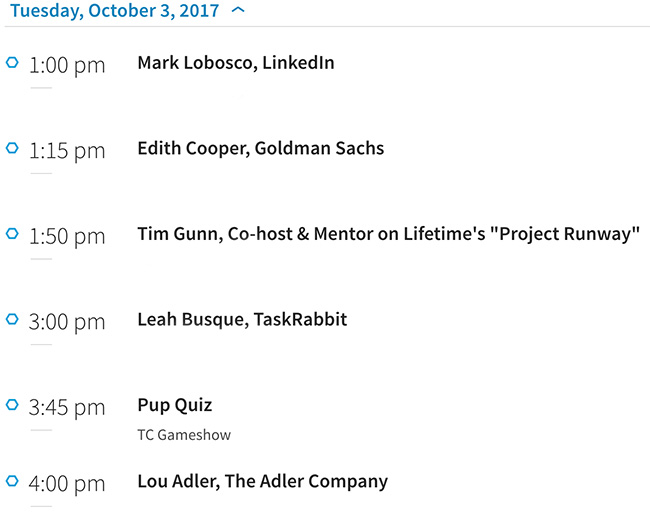Image resolution: width=650 pixels, height=532 pixels.
Task: Open the Leah Busque, TaskRabbit session
Action: point(242,320)
